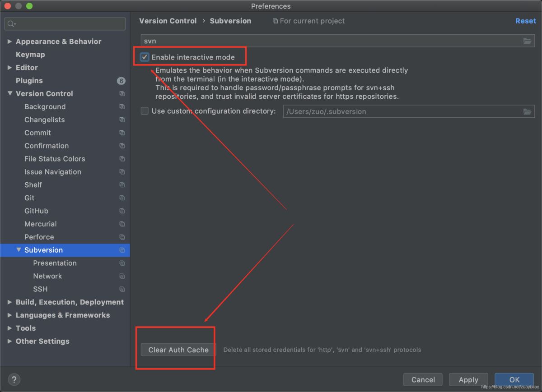The image size is (542, 392).
Task: Click the project-level icon beside Perforce
Action: click(x=122, y=237)
